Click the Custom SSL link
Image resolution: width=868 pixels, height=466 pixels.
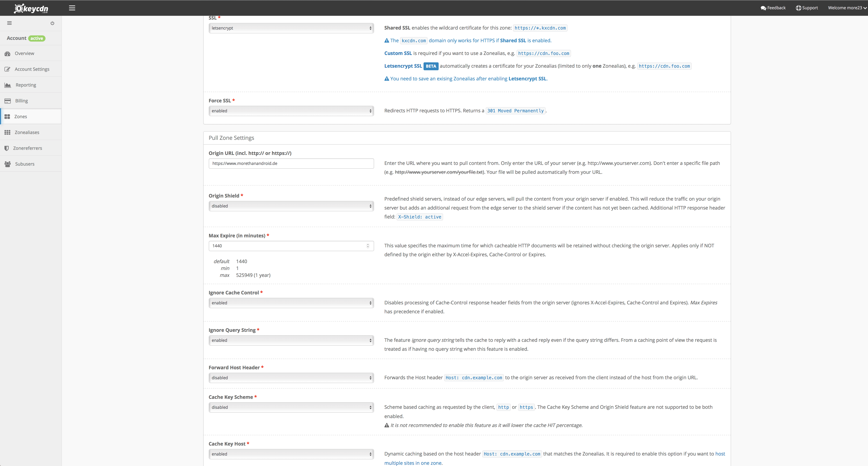(x=398, y=53)
